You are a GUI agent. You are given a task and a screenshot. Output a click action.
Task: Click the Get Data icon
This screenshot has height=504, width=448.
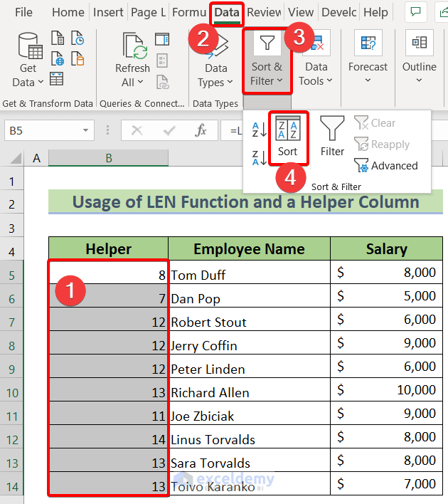[30, 46]
